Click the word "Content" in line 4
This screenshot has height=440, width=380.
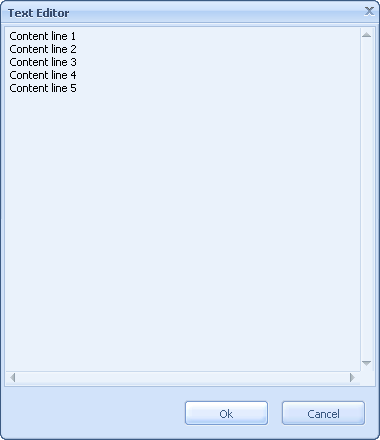tap(29, 75)
